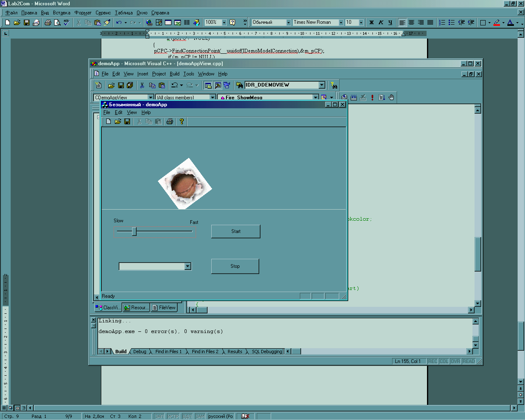Switch to Debug output tab

click(139, 352)
